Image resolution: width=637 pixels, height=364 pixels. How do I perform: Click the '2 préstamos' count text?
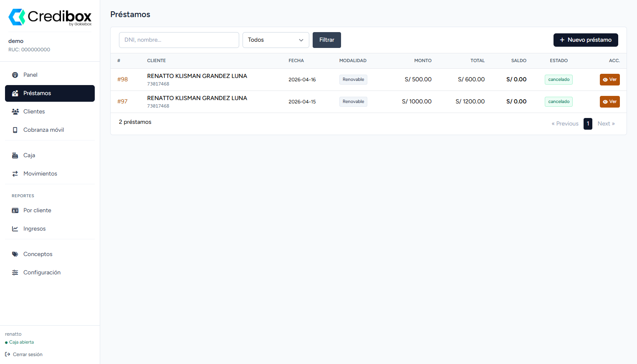pos(135,122)
